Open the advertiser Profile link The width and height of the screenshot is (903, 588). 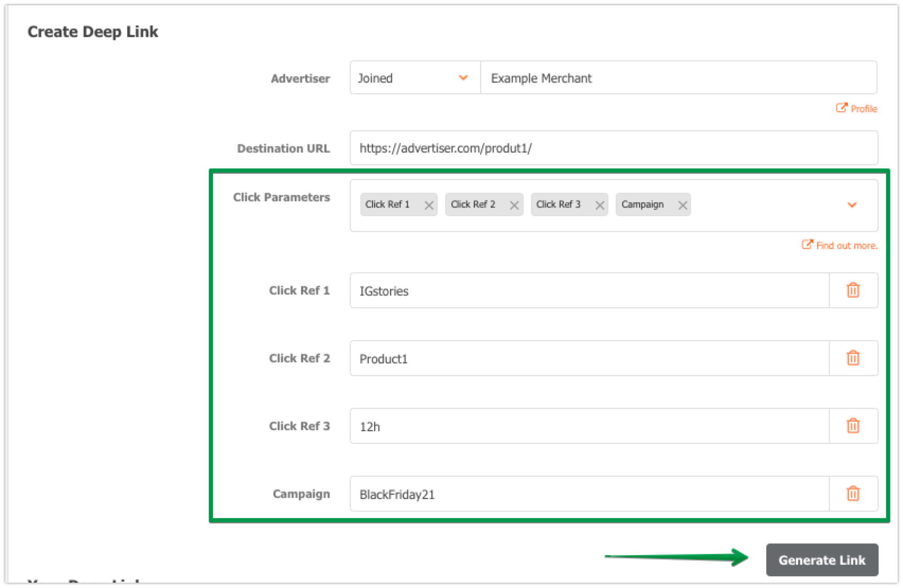click(x=857, y=109)
